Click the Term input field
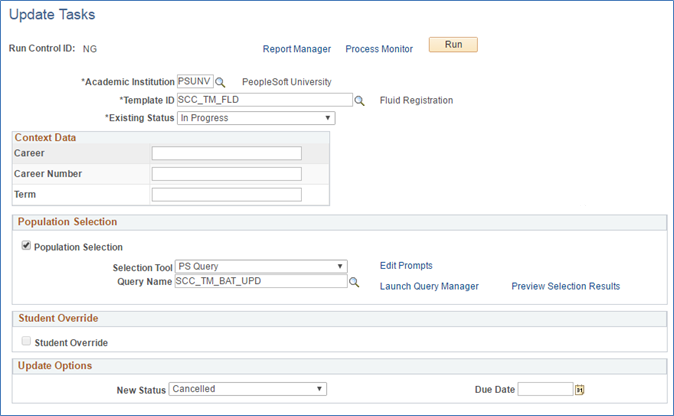674x416 pixels. pyautogui.click(x=227, y=194)
